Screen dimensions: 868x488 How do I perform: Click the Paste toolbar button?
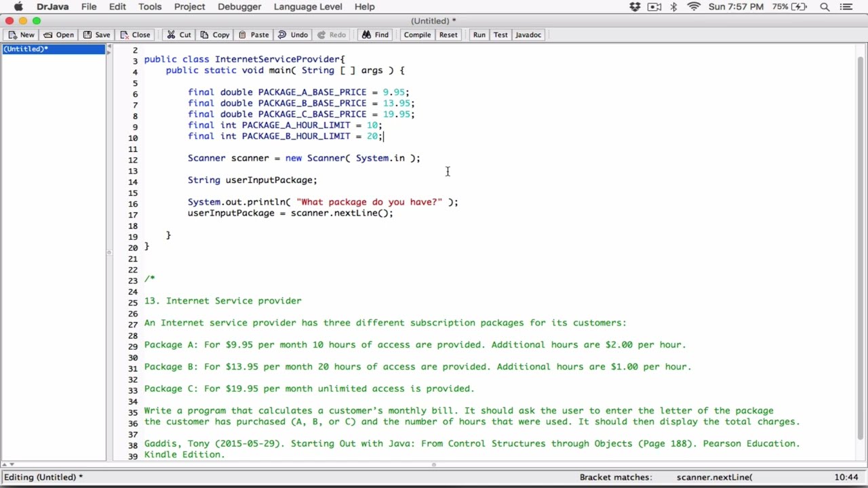tap(253, 35)
